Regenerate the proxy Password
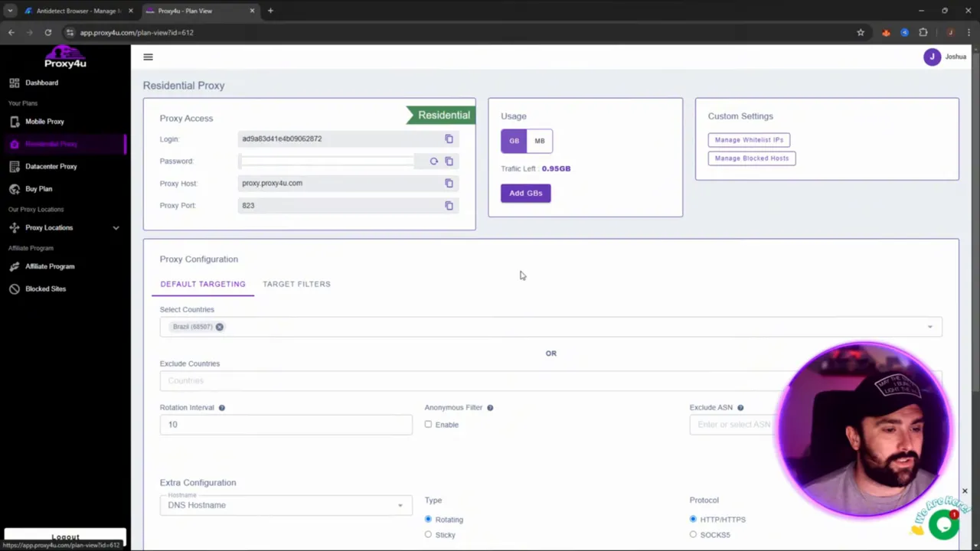Image resolution: width=980 pixels, height=551 pixels. [433, 161]
